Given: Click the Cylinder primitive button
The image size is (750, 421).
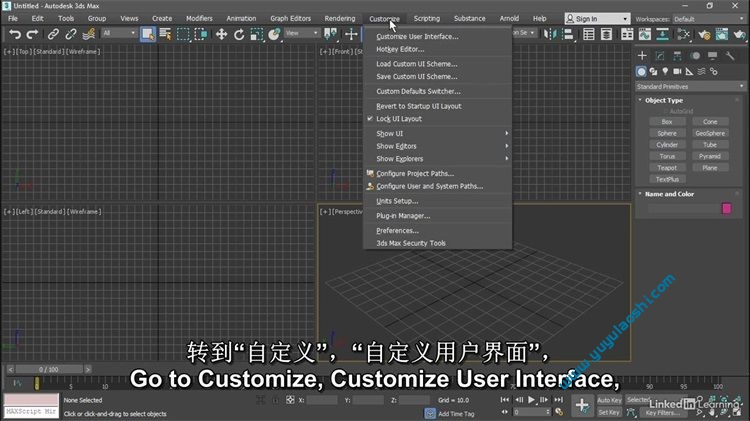Looking at the screenshot, I should coord(667,144).
